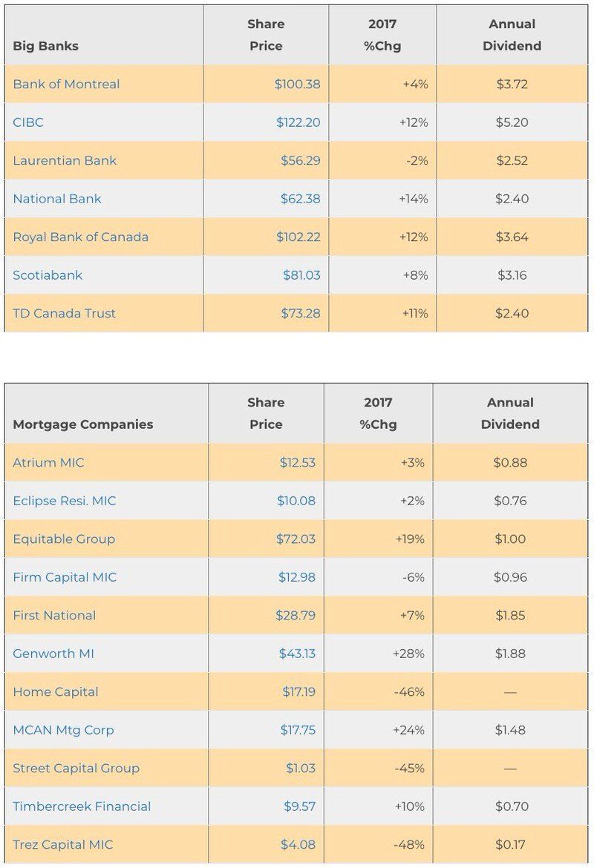Screen dimensions: 594x868
Task: Open the Genworth MI link
Action: tap(53, 653)
